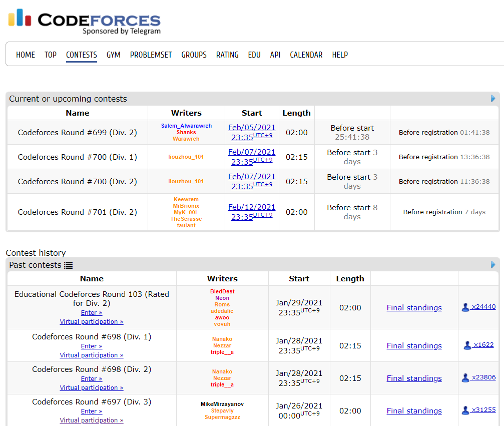Start virtual participation for Round #698 Div. 2
This screenshot has height=426, width=504.
click(92, 388)
